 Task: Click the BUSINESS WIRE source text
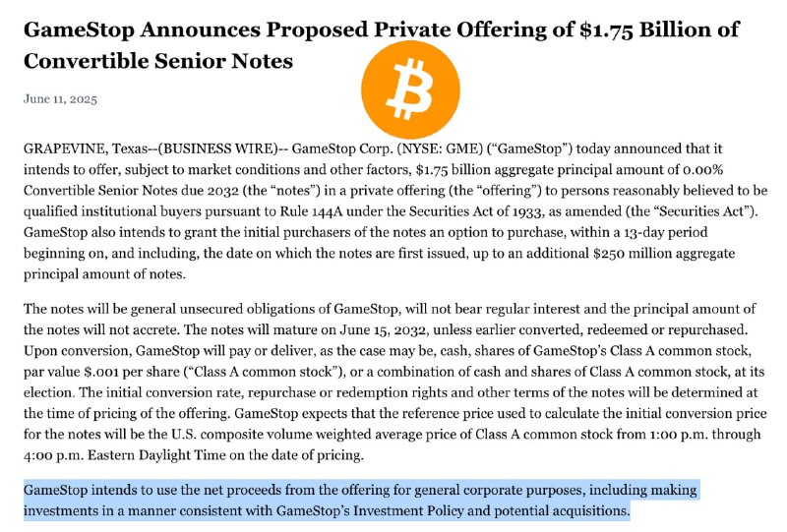pyautogui.click(x=219, y=149)
